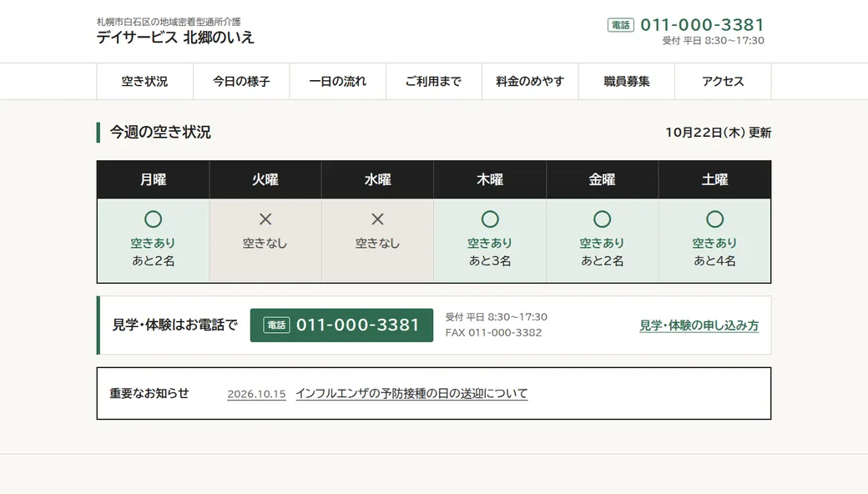
Task: Click the 電話 badge icon in header
Action: pyautogui.click(x=621, y=25)
